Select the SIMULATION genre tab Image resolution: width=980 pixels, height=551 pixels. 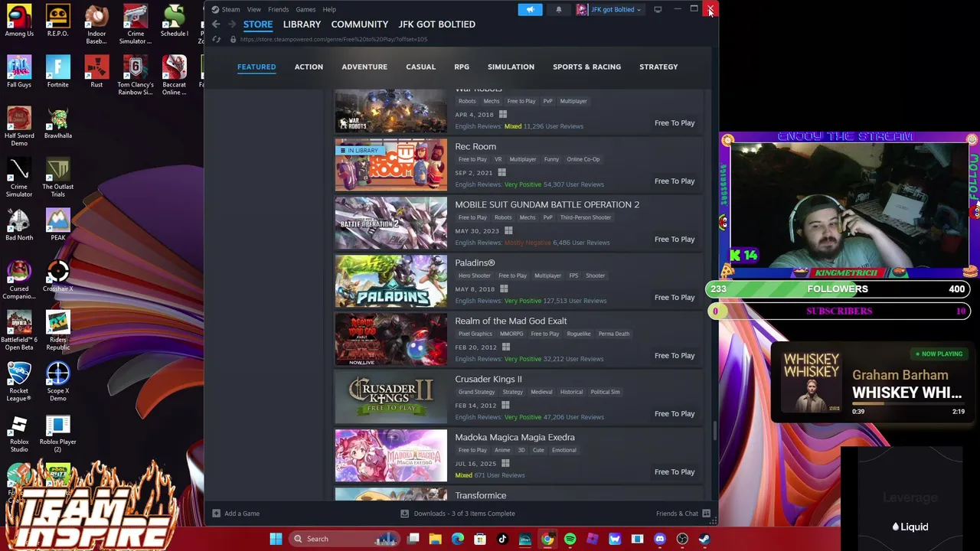511,67
